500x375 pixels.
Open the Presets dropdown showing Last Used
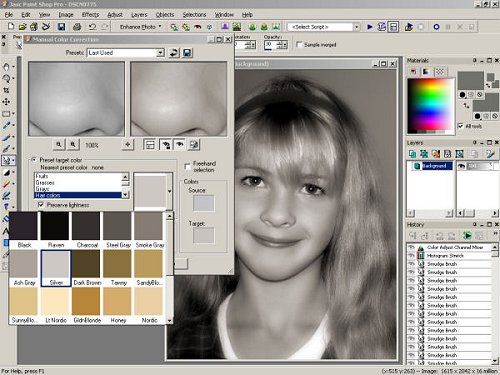(x=160, y=53)
